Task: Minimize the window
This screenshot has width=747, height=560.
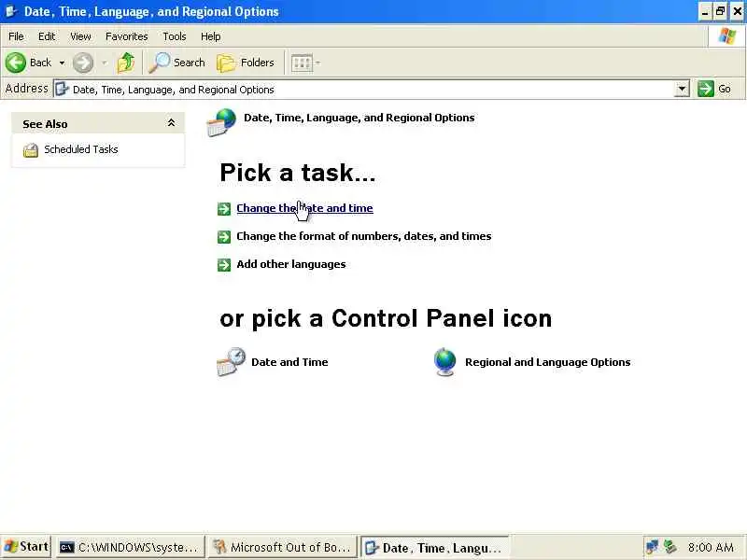Action: pos(705,11)
